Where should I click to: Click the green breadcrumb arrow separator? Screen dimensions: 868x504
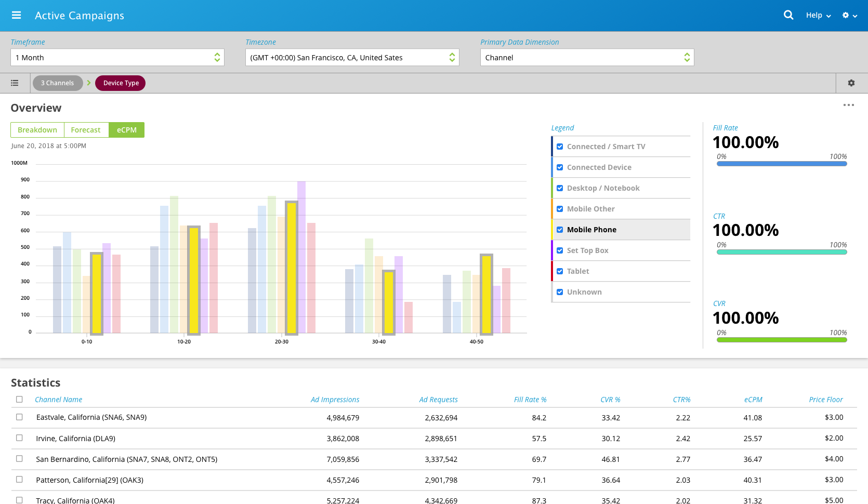point(89,83)
